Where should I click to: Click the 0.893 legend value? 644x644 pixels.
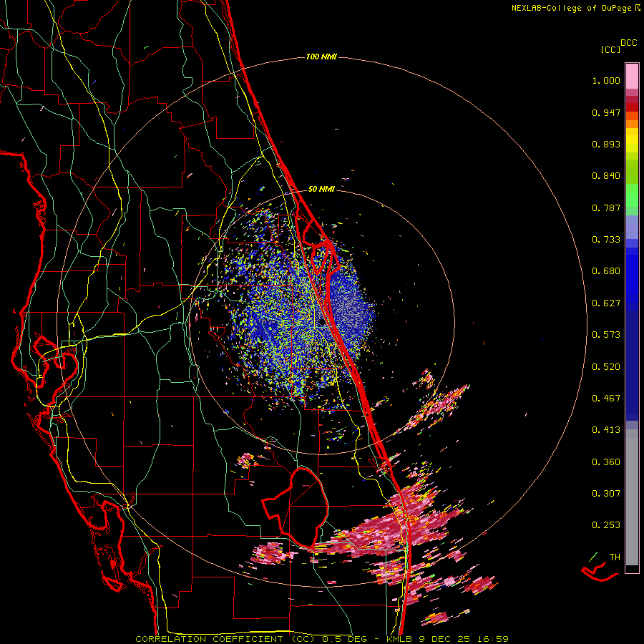pos(606,144)
